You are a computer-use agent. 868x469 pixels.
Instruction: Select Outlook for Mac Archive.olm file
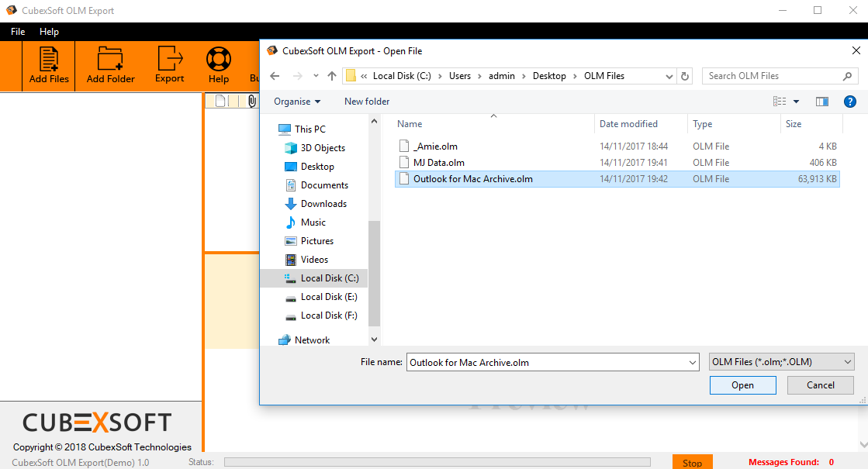617,179
